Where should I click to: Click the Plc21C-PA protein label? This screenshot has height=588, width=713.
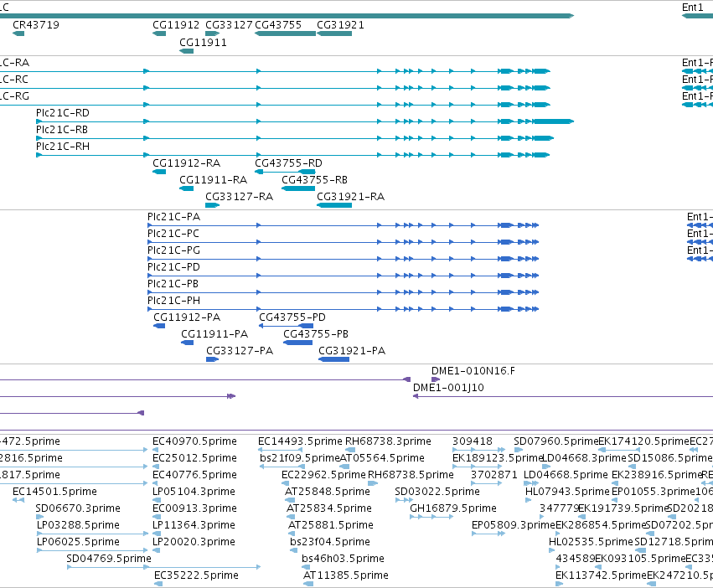[x=173, y=217]
